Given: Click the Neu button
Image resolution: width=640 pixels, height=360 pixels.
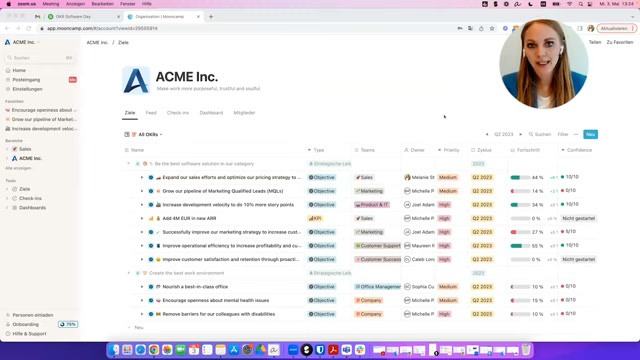Looking at the screenshot, I should pyautogui.click(x=590, y=134).
